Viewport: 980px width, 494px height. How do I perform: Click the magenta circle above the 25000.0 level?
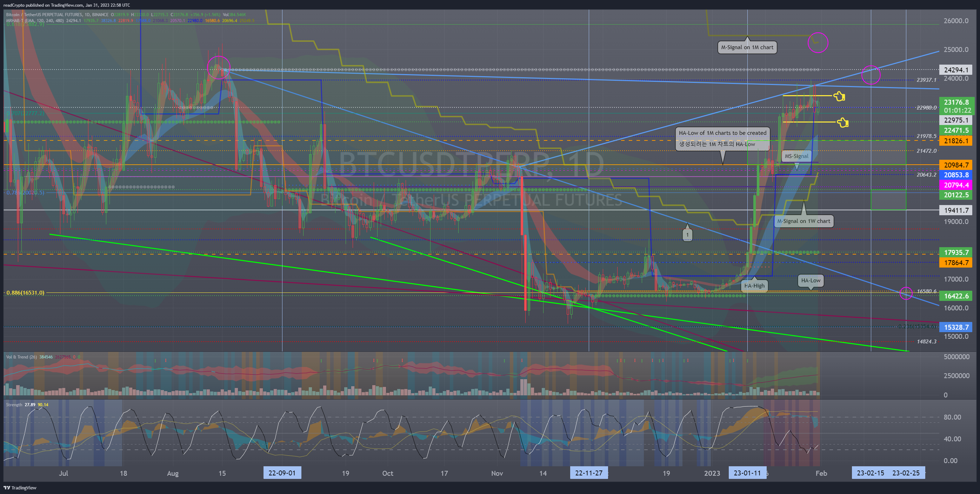pyautogui.click(x=818, y=42)
